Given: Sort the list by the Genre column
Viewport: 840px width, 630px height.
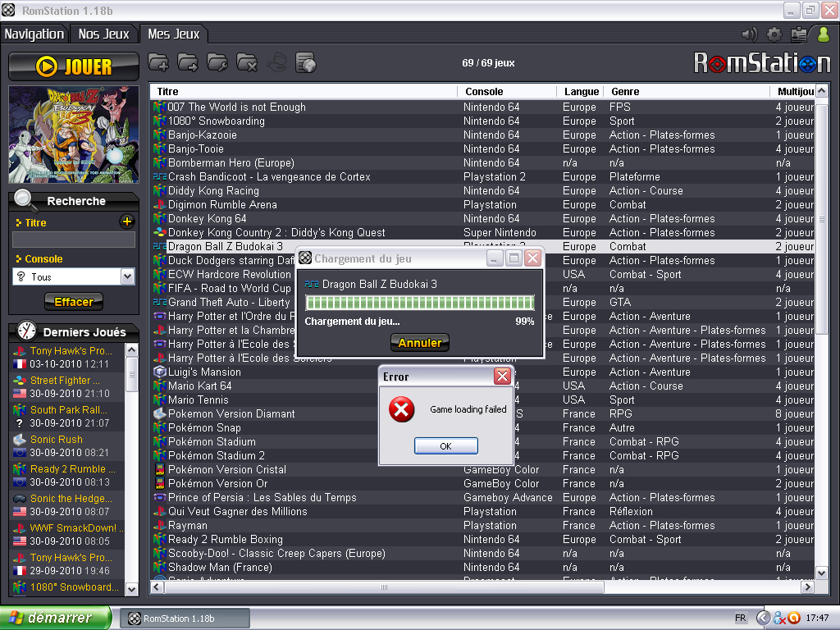Looking at the screenshot, I should tap(687, 92).
